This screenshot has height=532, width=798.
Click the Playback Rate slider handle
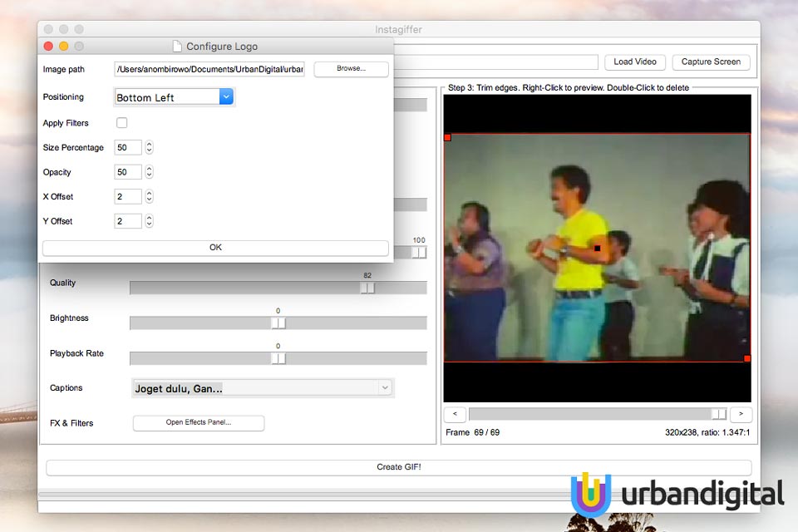(278, 358)
